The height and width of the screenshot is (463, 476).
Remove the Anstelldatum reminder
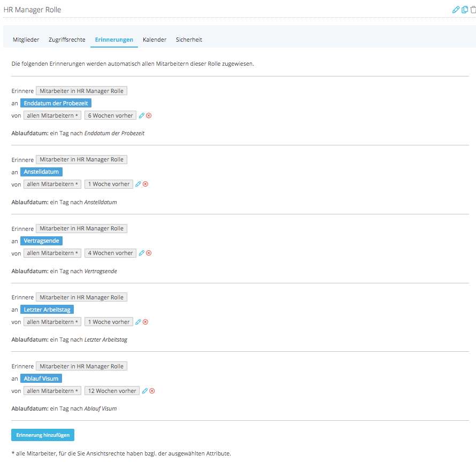[145, 184]
